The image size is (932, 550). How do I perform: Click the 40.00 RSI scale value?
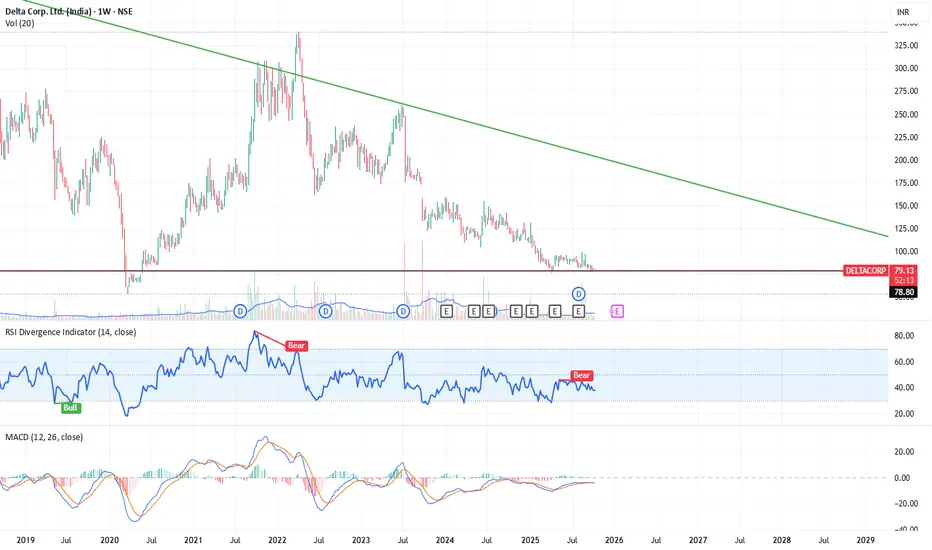click(904, 388)
